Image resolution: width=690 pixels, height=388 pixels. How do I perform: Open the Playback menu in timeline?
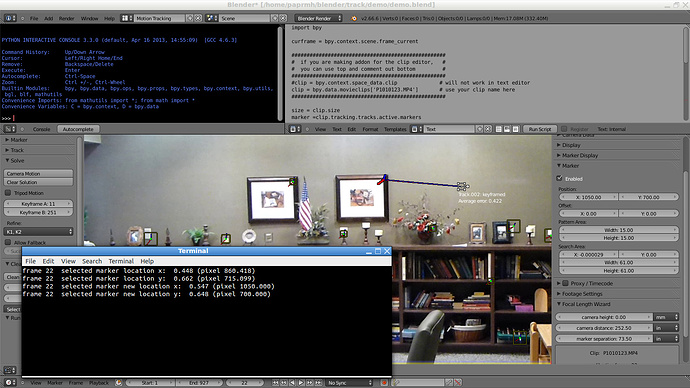point(99,383)
